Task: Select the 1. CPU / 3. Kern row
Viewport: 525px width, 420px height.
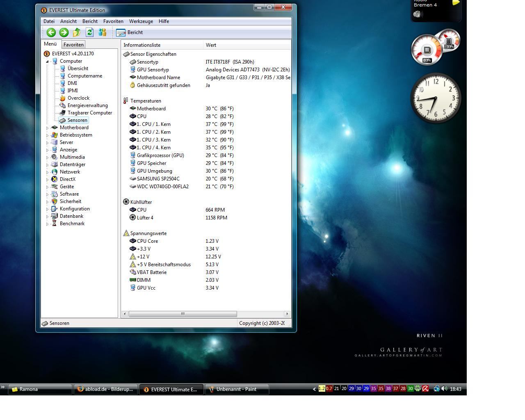Action: tap(206, 140)
